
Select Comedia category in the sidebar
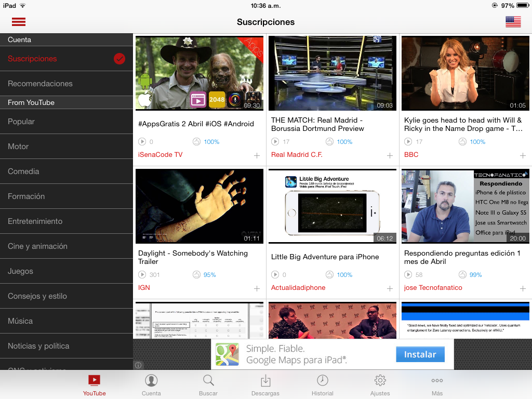point(23,171)
